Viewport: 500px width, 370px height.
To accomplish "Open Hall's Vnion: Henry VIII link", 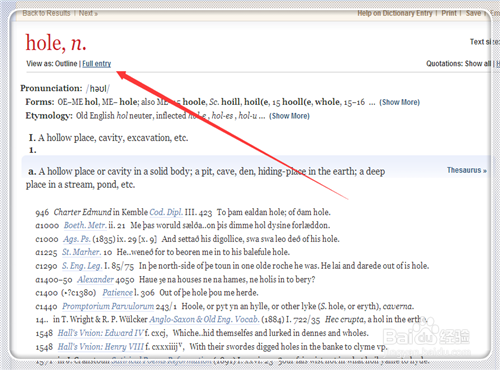I will point(101,347).
